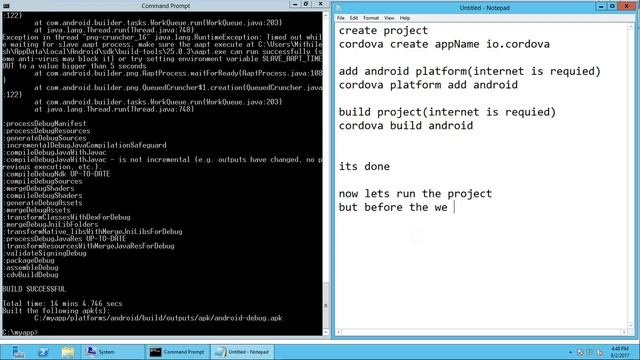Screen dimensions: 640x360
Task: Show hidden system tray icons arrow
Action: click(x=570, y=352)
